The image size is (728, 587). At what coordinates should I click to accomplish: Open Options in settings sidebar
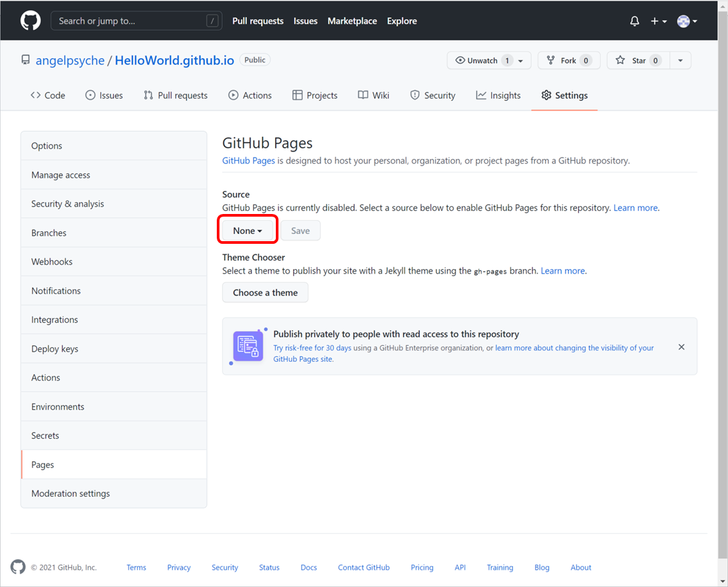(114, 146)
